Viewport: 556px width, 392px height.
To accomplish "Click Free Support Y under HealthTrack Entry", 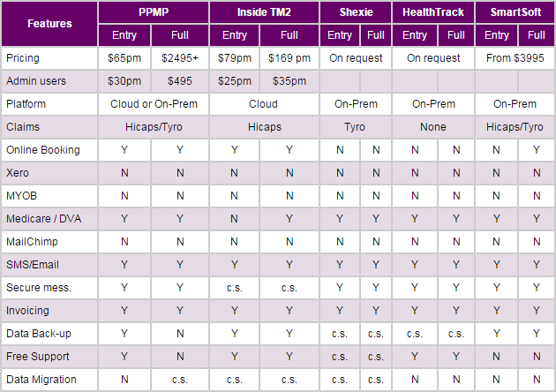I will [415, 357].
